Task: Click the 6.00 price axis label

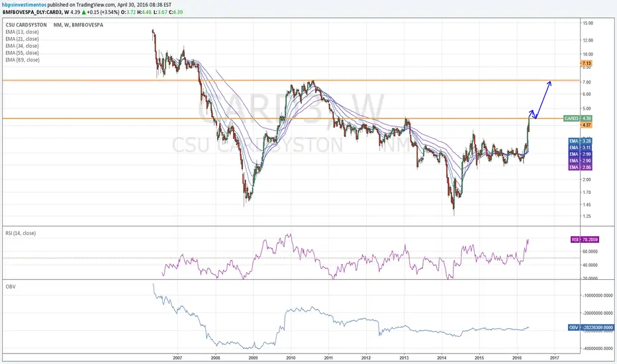Action: pyautogui.click(x=587, y=94)
